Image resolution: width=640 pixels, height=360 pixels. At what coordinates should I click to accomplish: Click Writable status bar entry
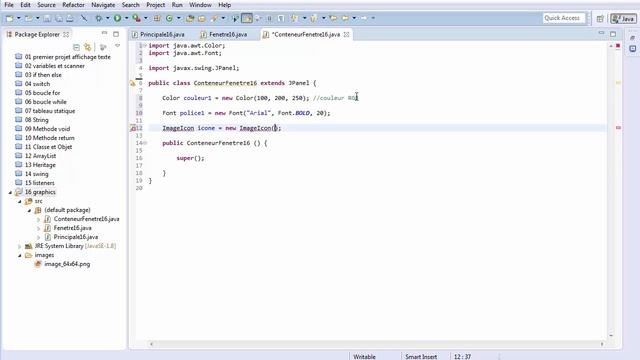pos(364,356)
